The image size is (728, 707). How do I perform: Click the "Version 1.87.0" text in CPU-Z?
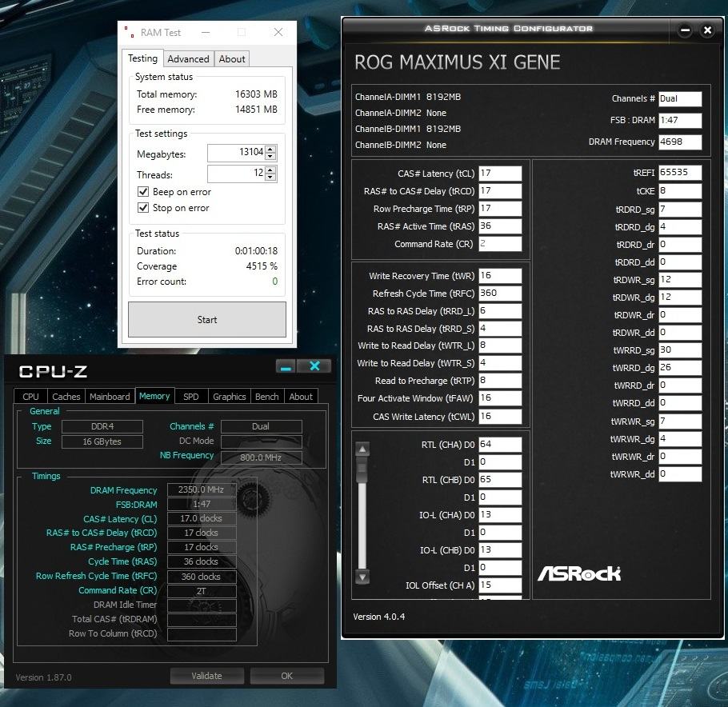(44, 677)
